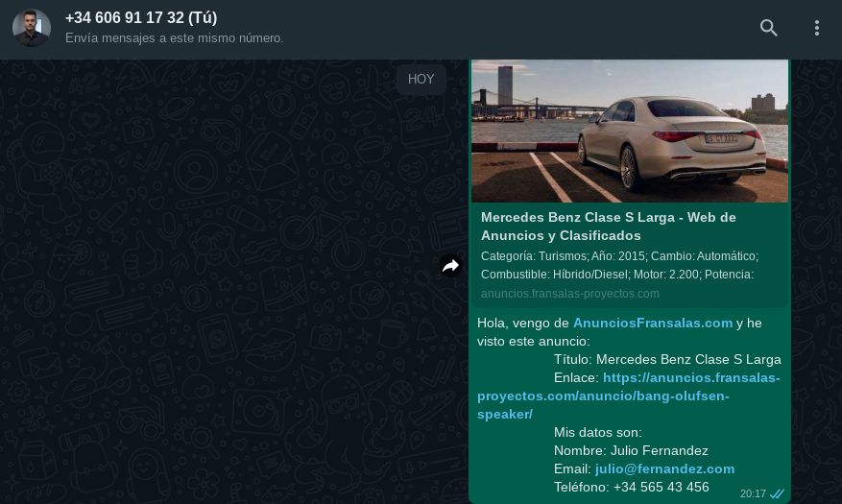Open the Mercedes Benz Clase S Larga preview title
Image resolution: width=842 pixels, height=504 pixels.
[x=609, y=227]
